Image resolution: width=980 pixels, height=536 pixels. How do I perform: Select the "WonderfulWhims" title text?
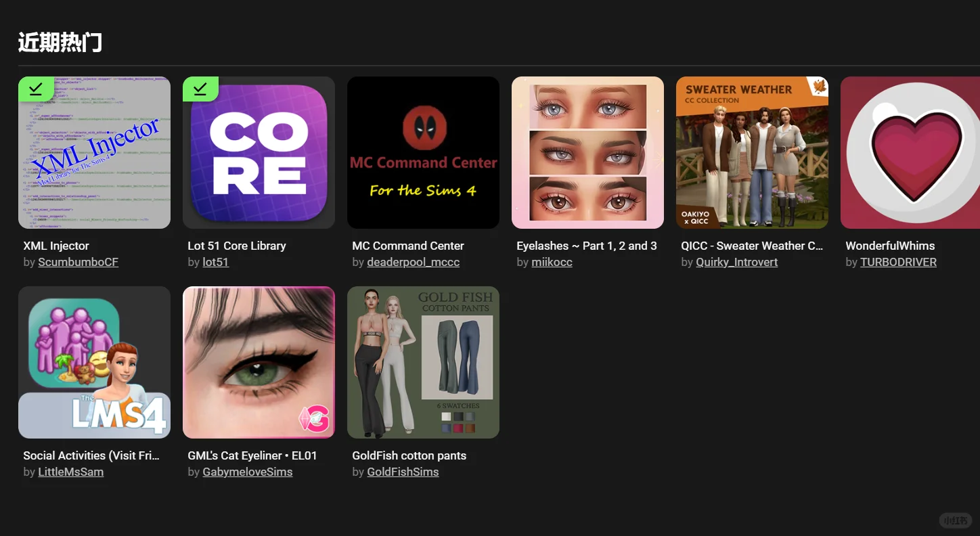pyautogui.click(x=890, y=246)
